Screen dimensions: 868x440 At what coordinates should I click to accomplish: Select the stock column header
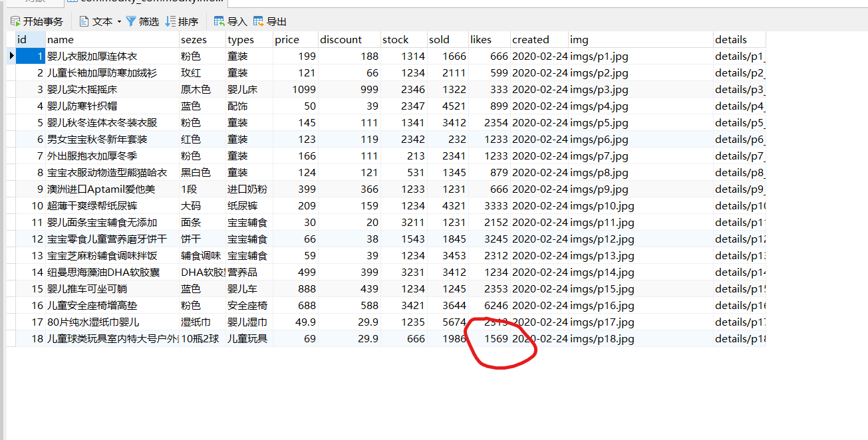pos(404,40)
